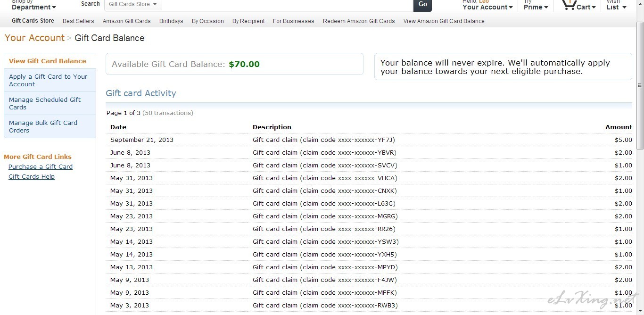Image resolution: width=644 pixels, height=315 pixels.
Task: Select the claim code ending L63G description
Action: [324, 203]
